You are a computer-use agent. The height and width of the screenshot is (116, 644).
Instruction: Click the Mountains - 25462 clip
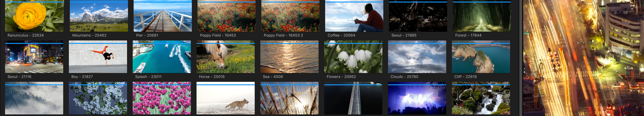tap(99, 16)
